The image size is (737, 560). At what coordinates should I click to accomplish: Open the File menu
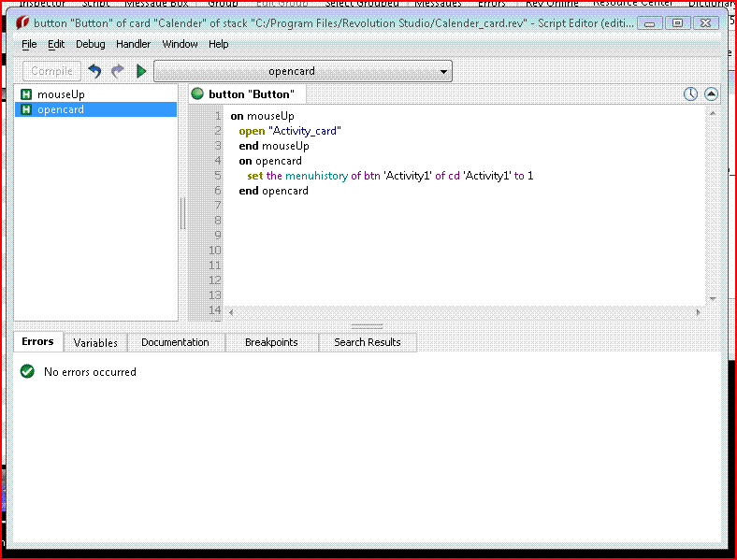(29, 44)
